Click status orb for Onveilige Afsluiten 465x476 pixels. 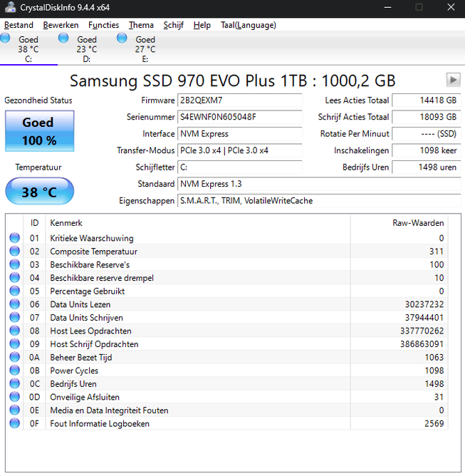pyautogui.click(x=14, y=397)
